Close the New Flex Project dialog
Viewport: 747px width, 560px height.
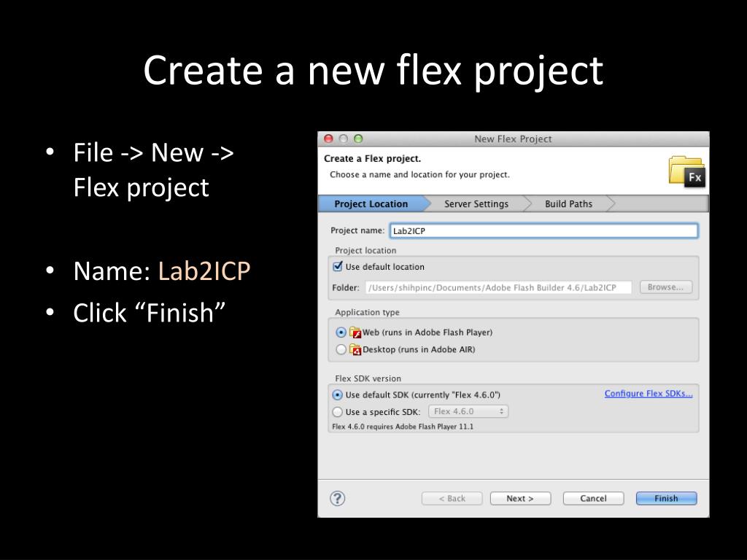(328, 139)
